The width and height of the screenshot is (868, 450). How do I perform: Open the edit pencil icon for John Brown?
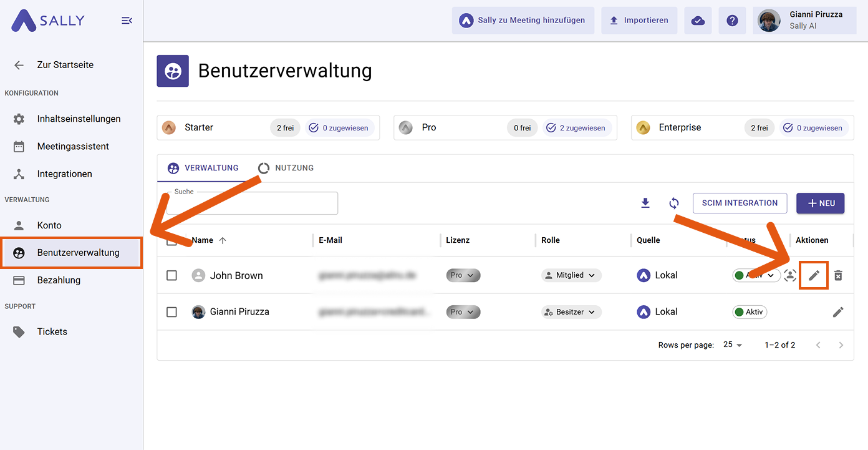click(814, 275)
